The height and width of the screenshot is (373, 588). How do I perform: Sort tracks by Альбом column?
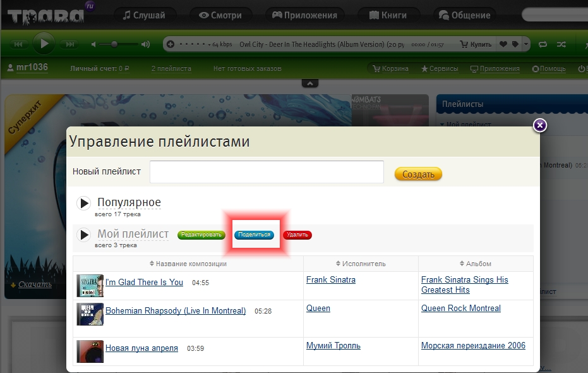(475, 264)
